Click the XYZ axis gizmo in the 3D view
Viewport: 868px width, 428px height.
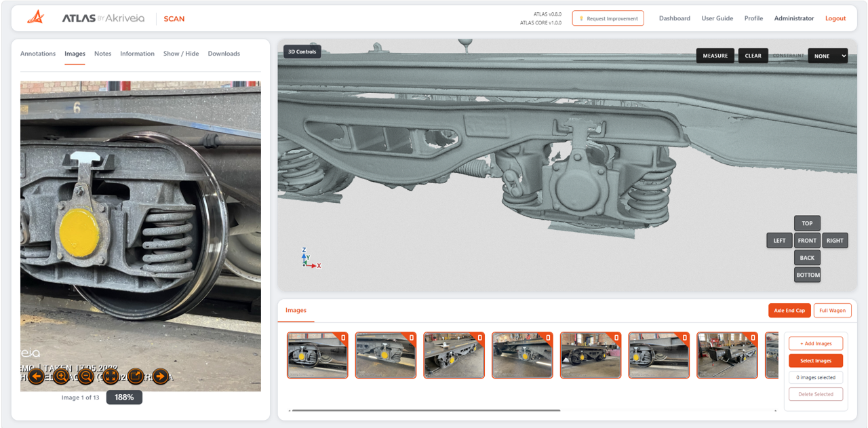[309, 258]
